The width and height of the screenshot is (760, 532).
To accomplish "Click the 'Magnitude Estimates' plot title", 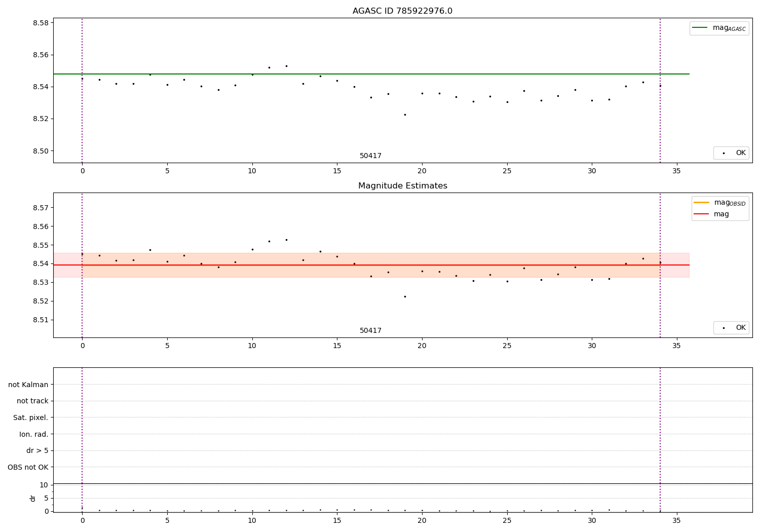I will 402,186.
